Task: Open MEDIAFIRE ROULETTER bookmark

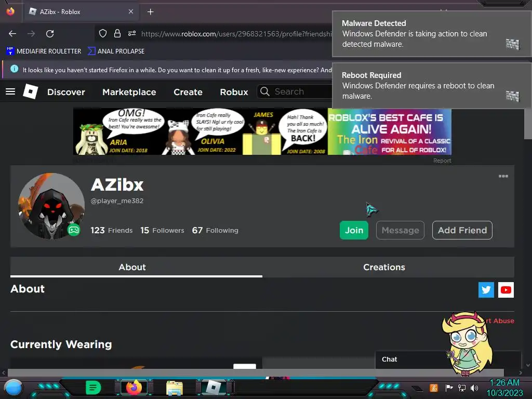Action: pyautogui.click(x=44, y=51)
